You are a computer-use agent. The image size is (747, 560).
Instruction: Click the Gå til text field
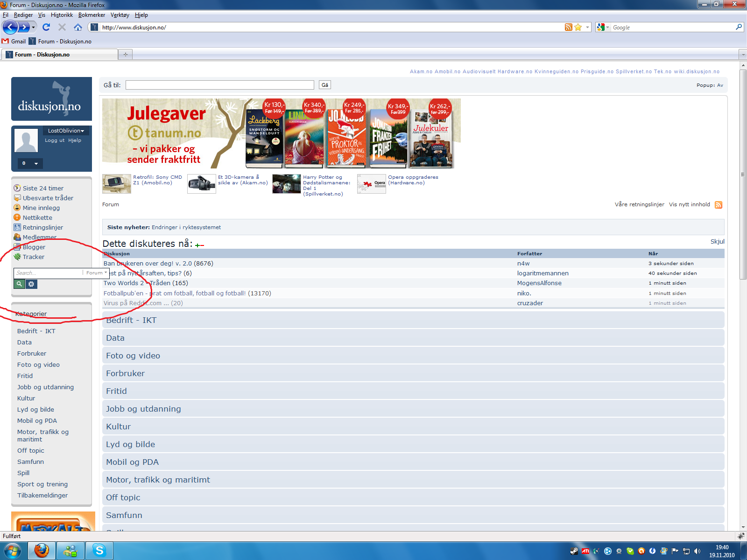(220, 85)
